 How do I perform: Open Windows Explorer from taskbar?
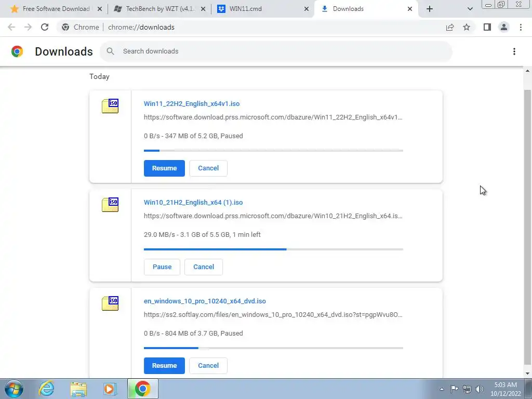click(78, 389)
